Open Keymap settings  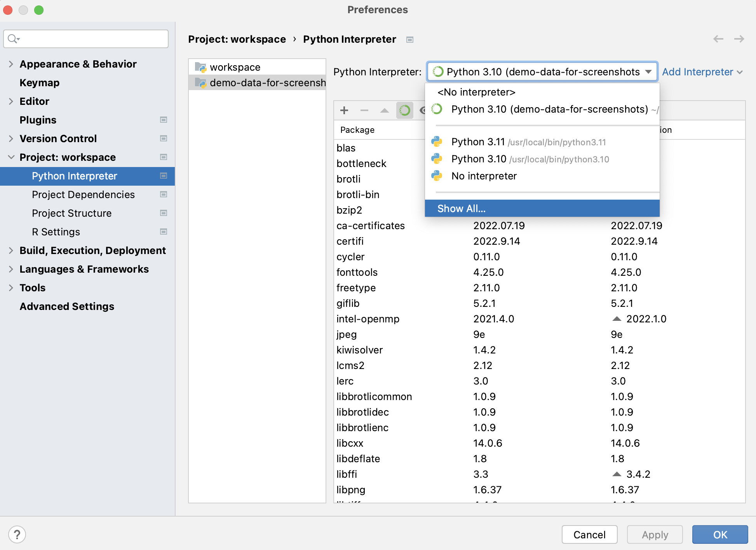coord(39,83)
